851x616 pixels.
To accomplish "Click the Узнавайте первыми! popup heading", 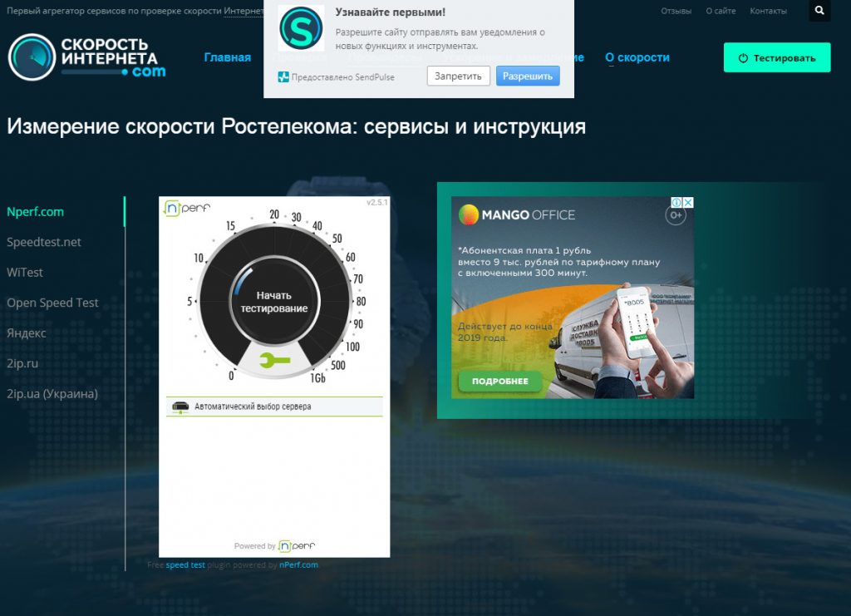I will (391, 12).
